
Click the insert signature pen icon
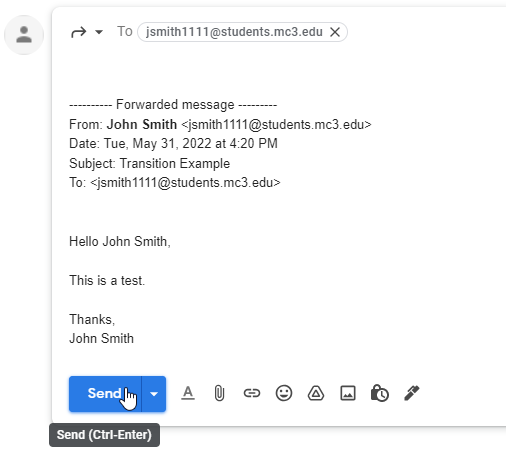(412, 393)
